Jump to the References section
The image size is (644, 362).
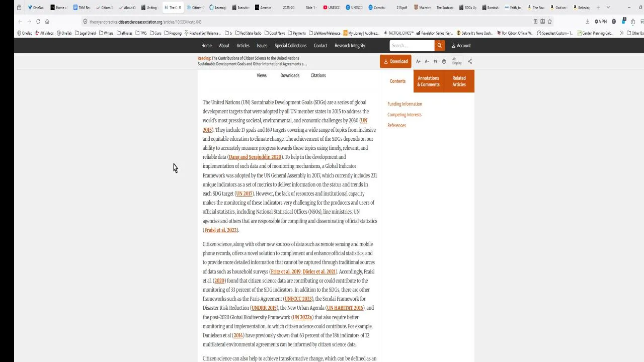coord(396,125)
